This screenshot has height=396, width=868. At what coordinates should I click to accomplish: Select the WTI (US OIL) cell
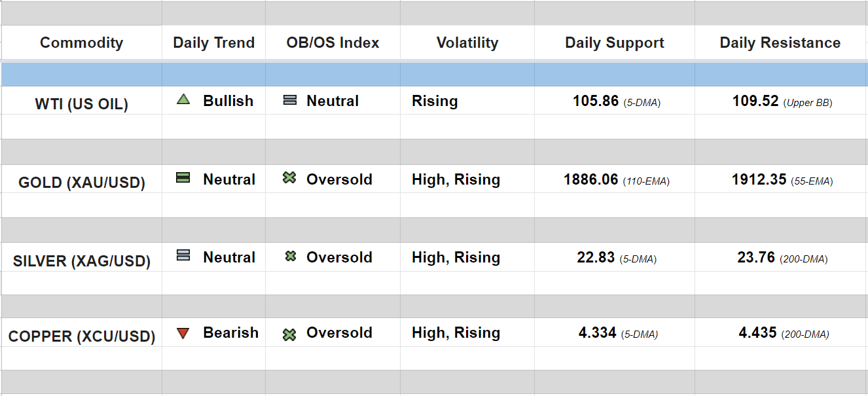(81, 104)
